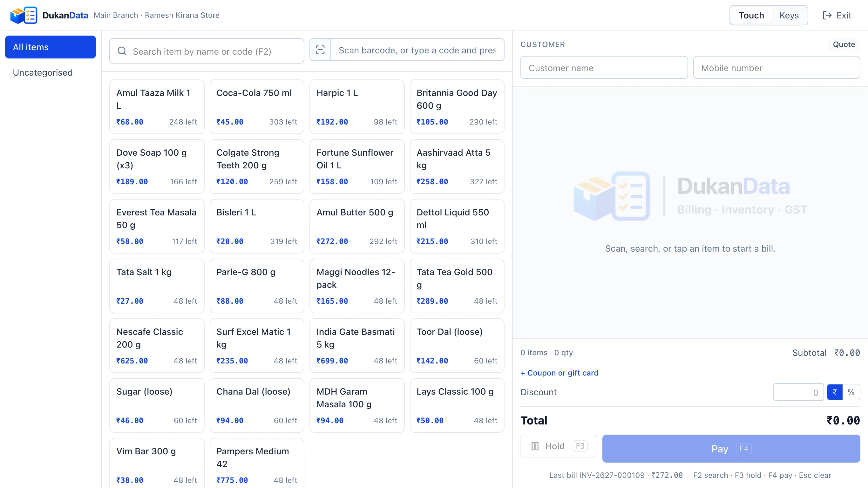The width and height of the screenshot is (868, 488).
Task: Add Tata Tea Gold 500 g
Action: 457,286
